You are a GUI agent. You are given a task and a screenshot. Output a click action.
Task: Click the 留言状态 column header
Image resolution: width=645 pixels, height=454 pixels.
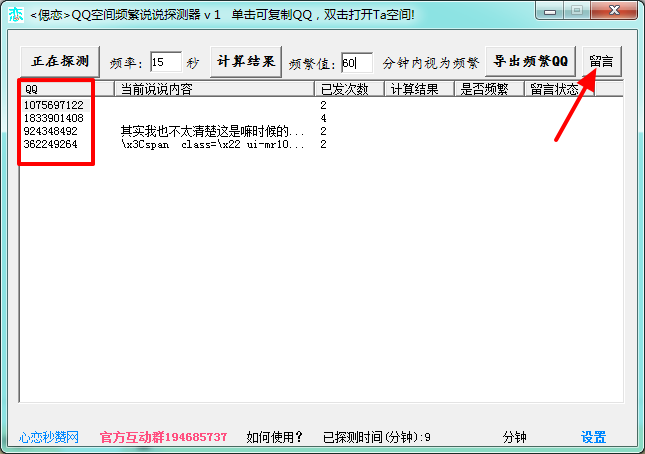point(559,89)
